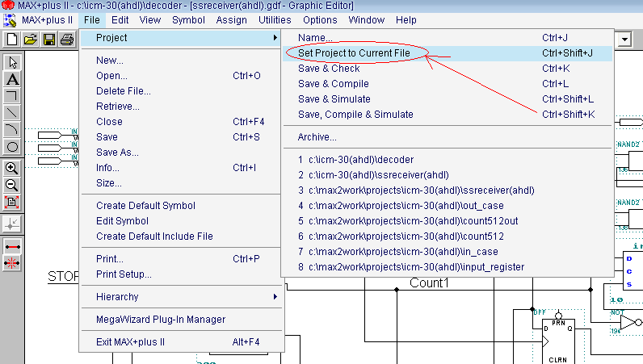This screenshot has height=364, width=643.
Task: Click the Zoom In magnifier tool
Action: tap(12, 168)
